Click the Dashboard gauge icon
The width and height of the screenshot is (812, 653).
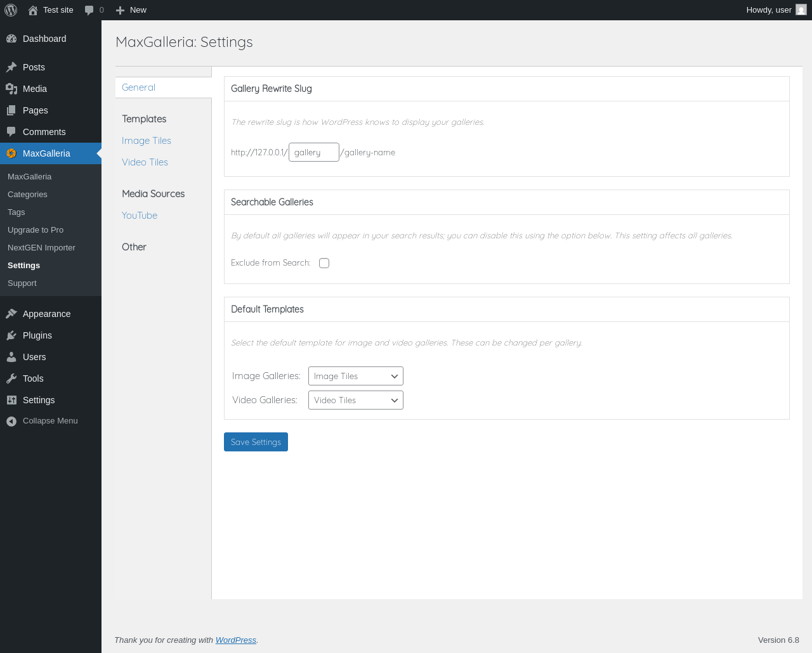(x=11, y=39)
